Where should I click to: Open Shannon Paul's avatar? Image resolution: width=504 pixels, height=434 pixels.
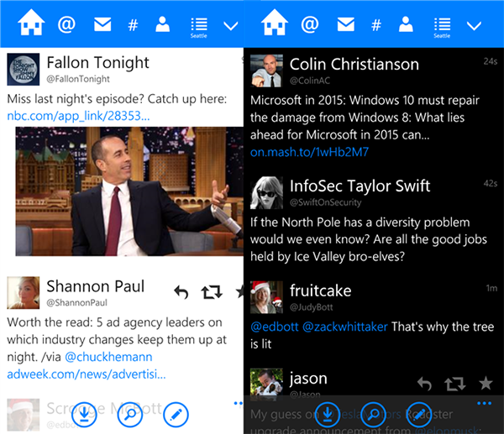(24, 293)
